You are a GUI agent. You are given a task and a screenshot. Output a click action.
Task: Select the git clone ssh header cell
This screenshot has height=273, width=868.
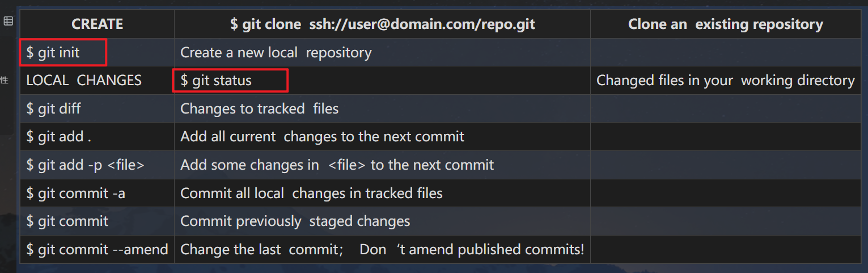[x=382, y=24]
